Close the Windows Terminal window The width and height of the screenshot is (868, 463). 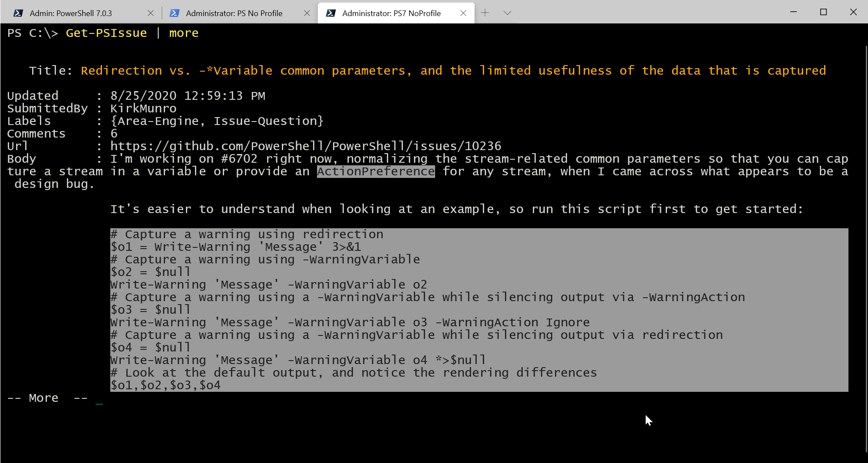coord(853,12)
